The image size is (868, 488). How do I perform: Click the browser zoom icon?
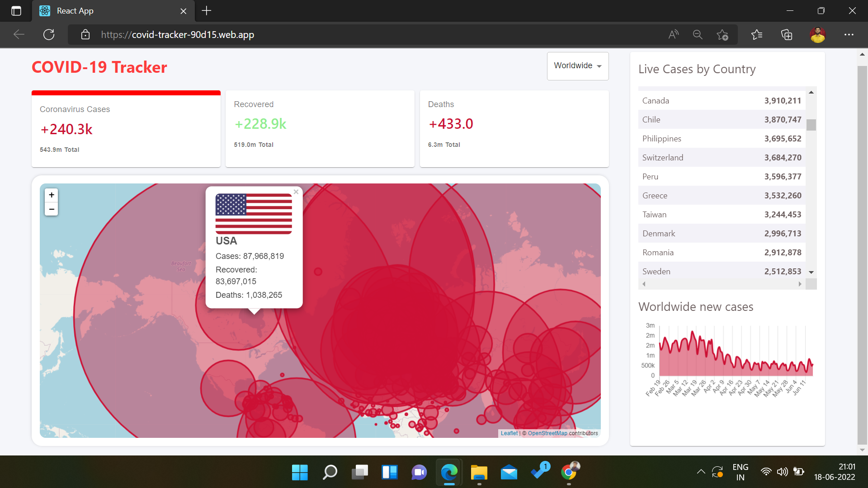(x=698, y=35)
